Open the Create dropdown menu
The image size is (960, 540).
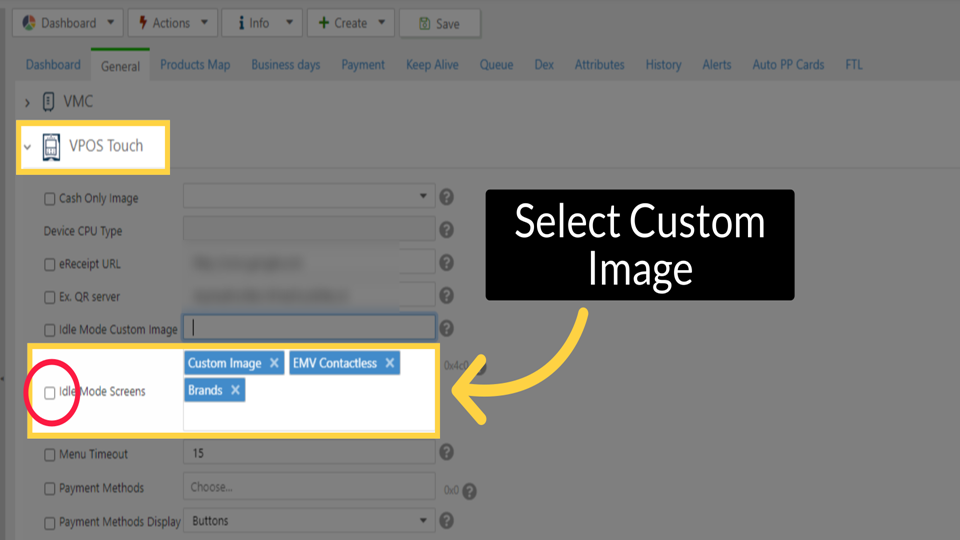351,23
